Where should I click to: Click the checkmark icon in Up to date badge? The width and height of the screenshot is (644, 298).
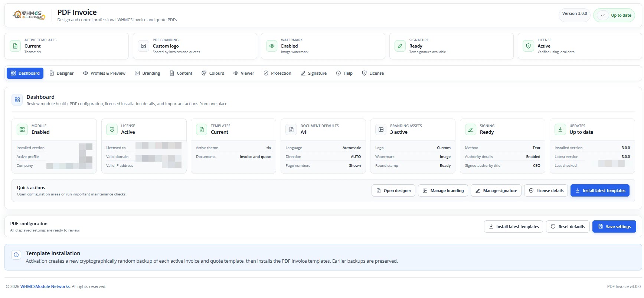(603, 15)
